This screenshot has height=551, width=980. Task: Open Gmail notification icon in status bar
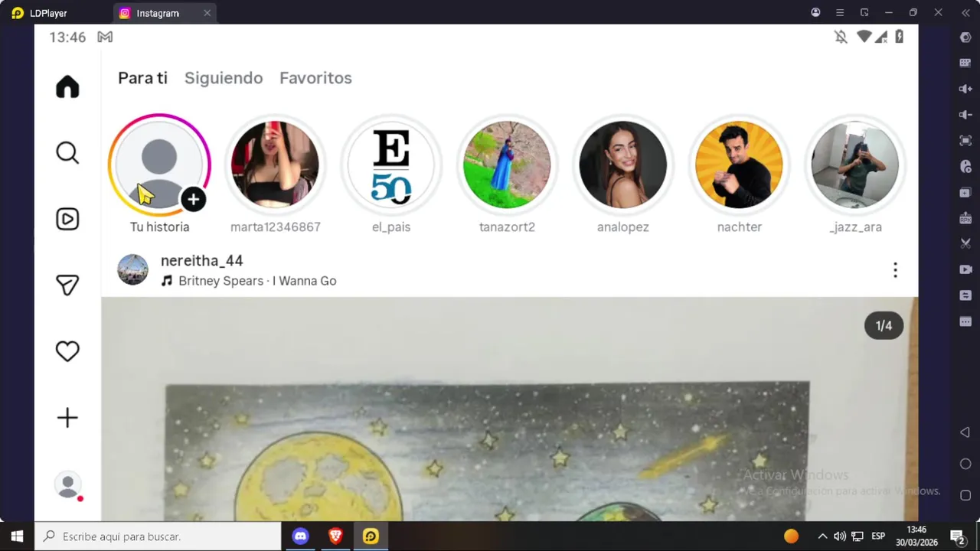click(105, 37)
